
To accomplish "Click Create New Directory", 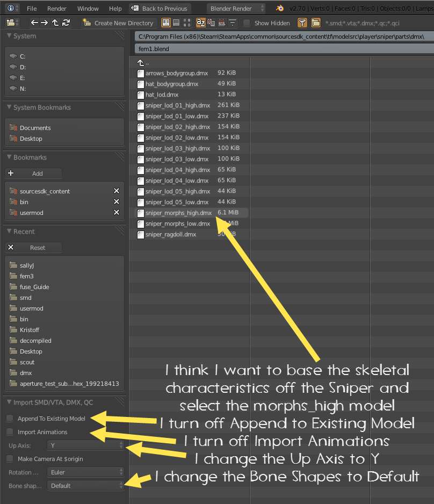I will tap(119, 23).
